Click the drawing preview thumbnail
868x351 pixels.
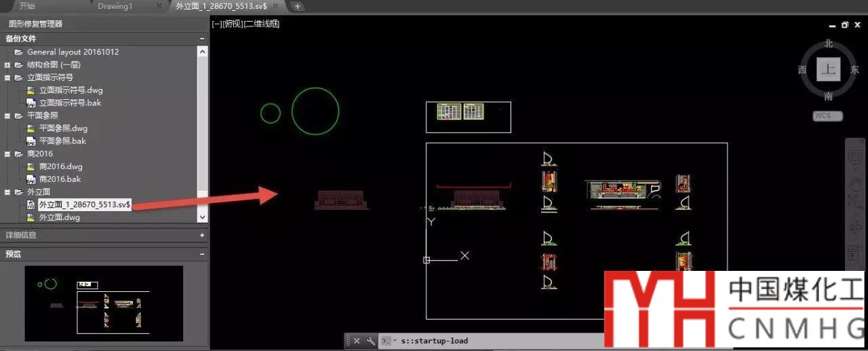[x=104, y=303]
